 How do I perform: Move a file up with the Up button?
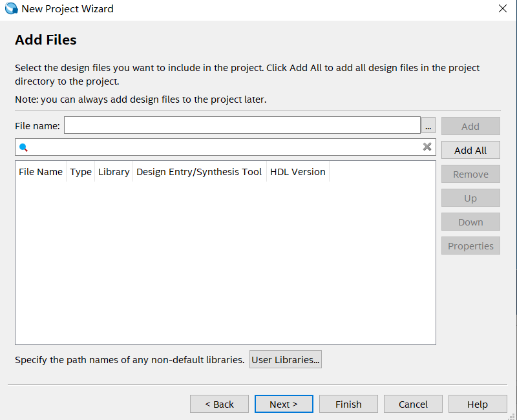coord(470,198)
